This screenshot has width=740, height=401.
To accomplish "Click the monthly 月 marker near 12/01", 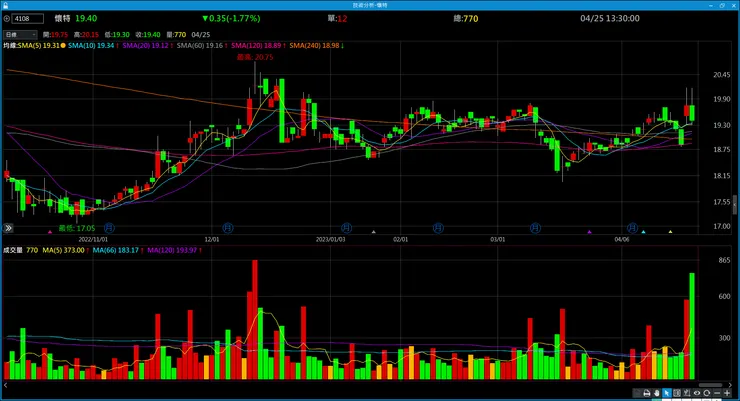I will tap(227, 228).
